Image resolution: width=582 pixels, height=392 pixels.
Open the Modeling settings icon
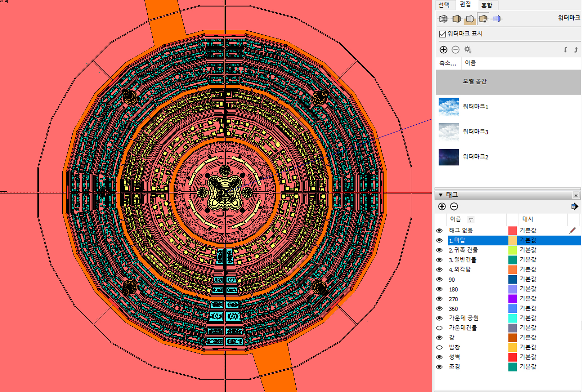click(x=497, y=19)
